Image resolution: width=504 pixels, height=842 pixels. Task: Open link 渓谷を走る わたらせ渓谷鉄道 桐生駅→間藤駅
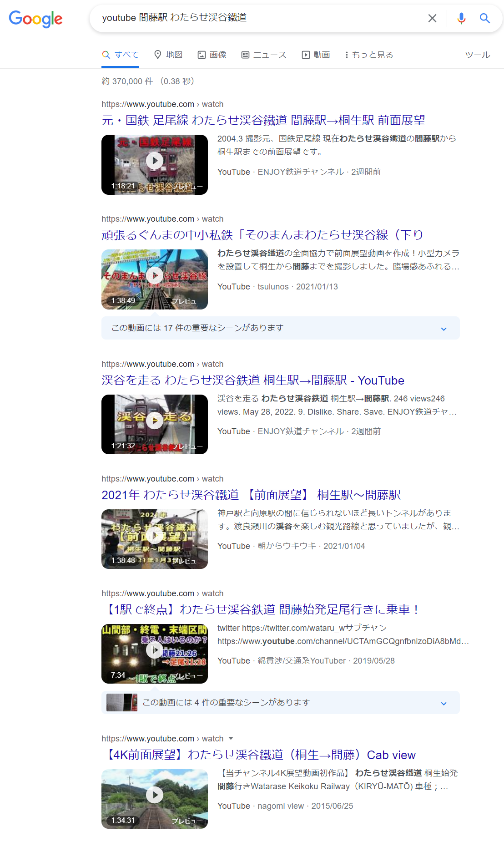[252, 380]
